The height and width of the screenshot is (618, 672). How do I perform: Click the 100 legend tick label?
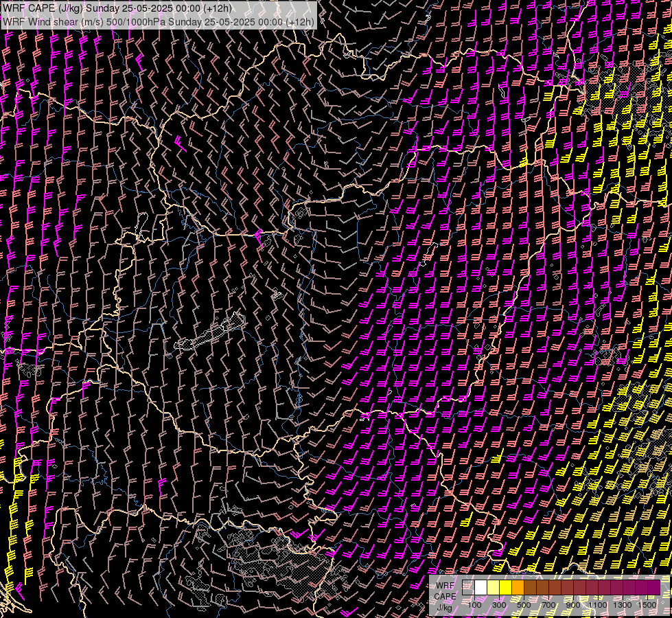[x=474, y=605]
